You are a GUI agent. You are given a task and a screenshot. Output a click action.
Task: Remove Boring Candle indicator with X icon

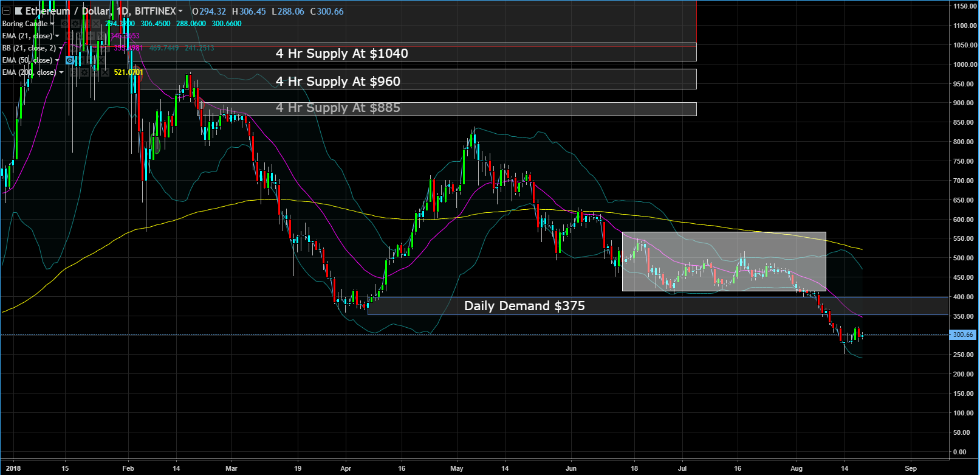[96, 24]
